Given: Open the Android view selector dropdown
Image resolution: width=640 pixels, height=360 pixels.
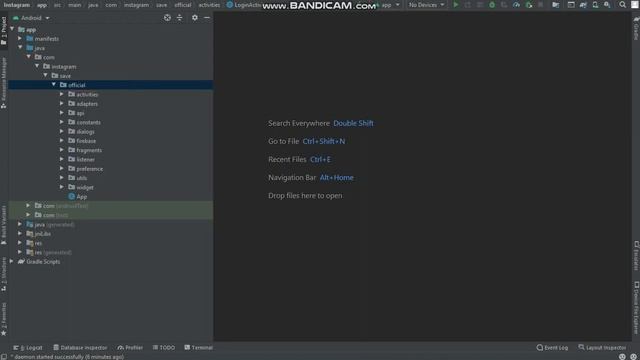Looking at the screenshot, I should [31, 18].
